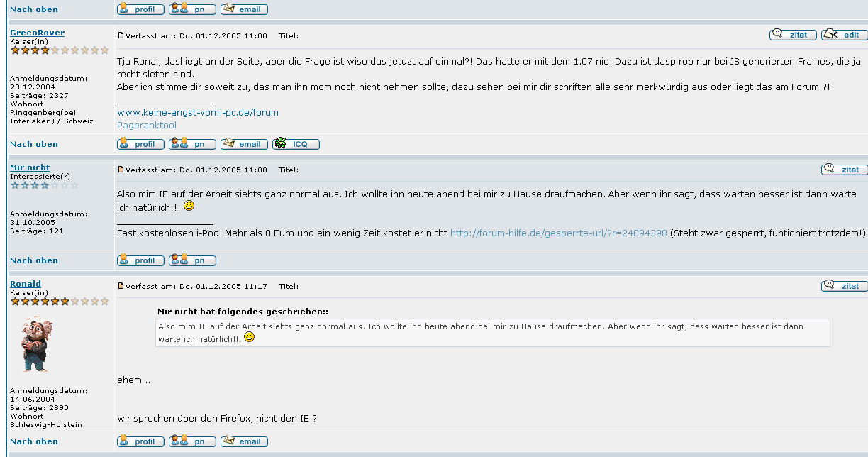Viewport: 868px width, 457px height.
Task: Click the ICQ button under GreenRover's post
Action: click(296, 144)
